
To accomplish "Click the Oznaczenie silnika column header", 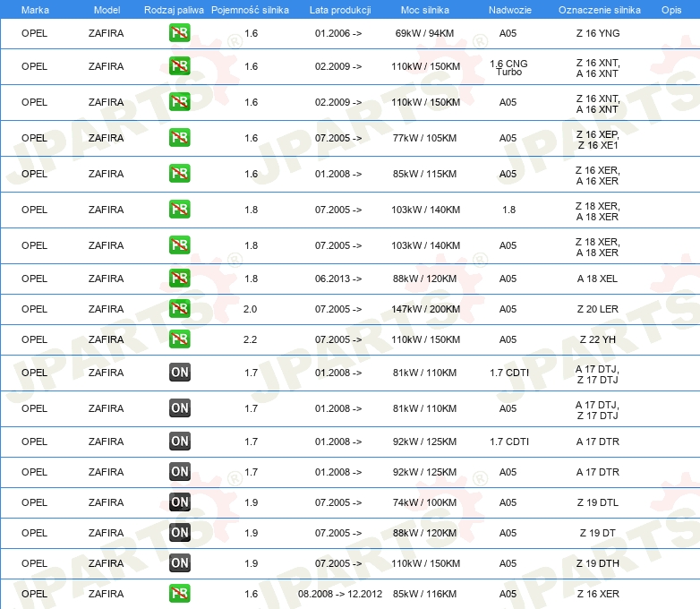I will (599, 10).
